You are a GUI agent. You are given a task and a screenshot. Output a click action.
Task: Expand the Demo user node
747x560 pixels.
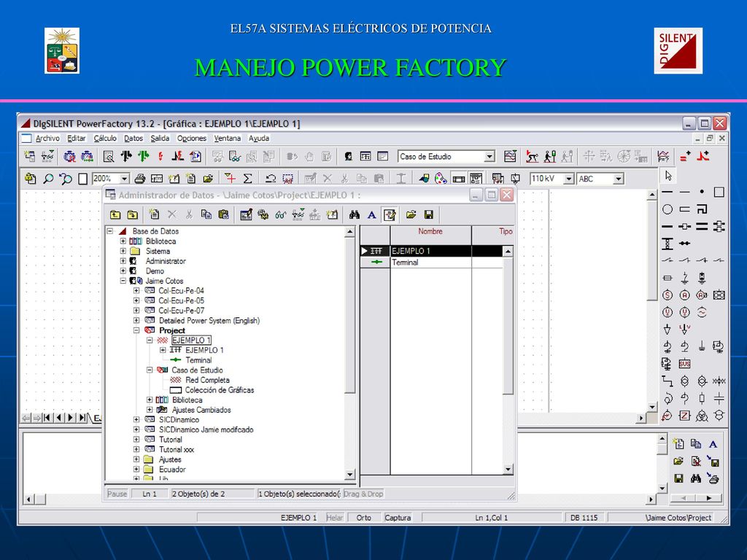pos(123,271)
